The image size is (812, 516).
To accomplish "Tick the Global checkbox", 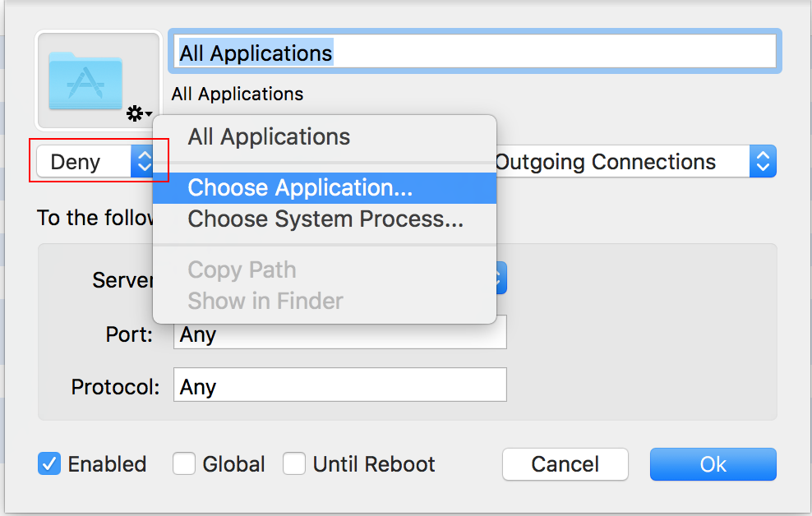I will pos(184,464).
